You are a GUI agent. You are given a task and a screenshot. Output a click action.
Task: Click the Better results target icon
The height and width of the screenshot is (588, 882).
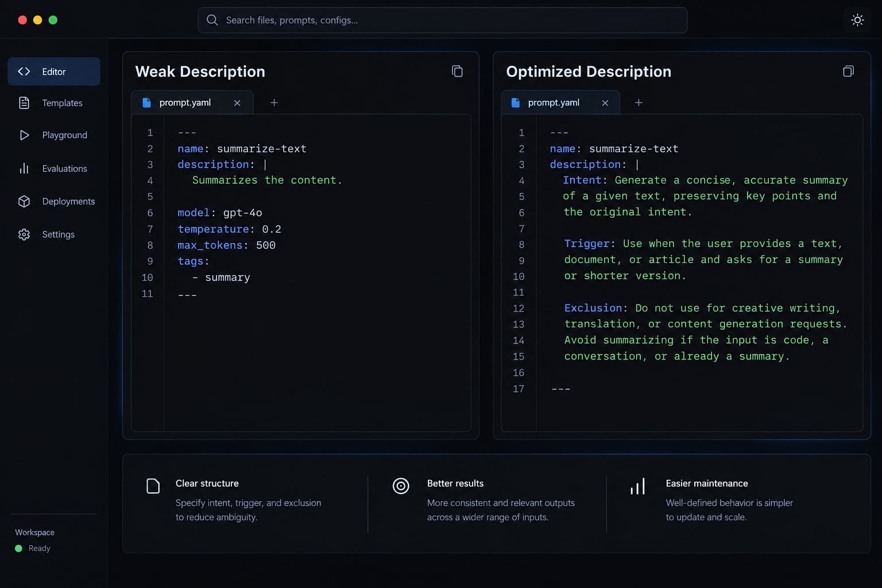pos(401,486)
